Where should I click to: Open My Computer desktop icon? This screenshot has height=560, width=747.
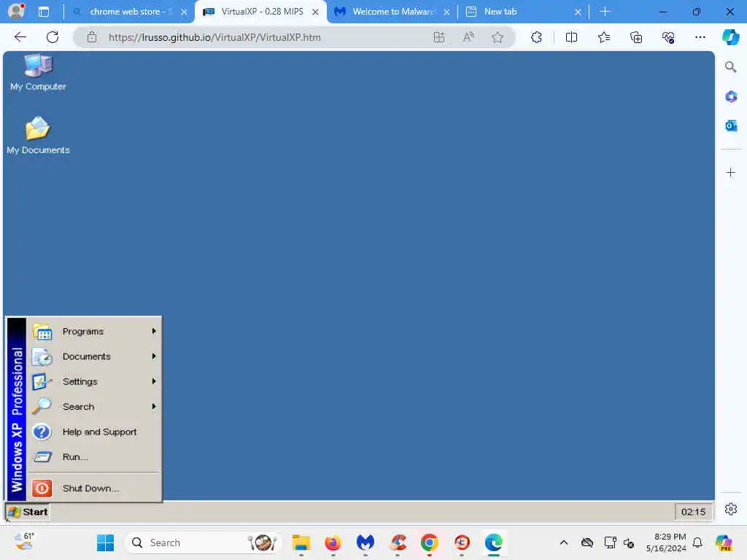click(38, 72)
